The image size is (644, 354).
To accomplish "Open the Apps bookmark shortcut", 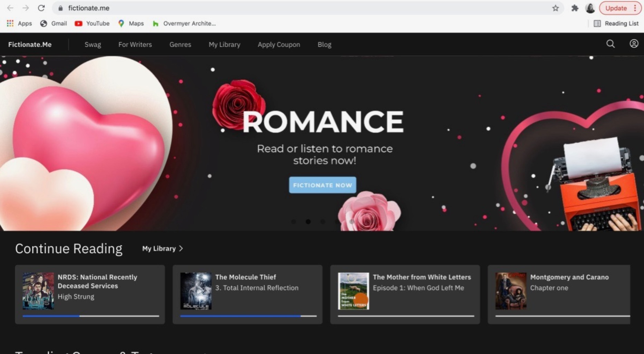I will click(19, 23).
